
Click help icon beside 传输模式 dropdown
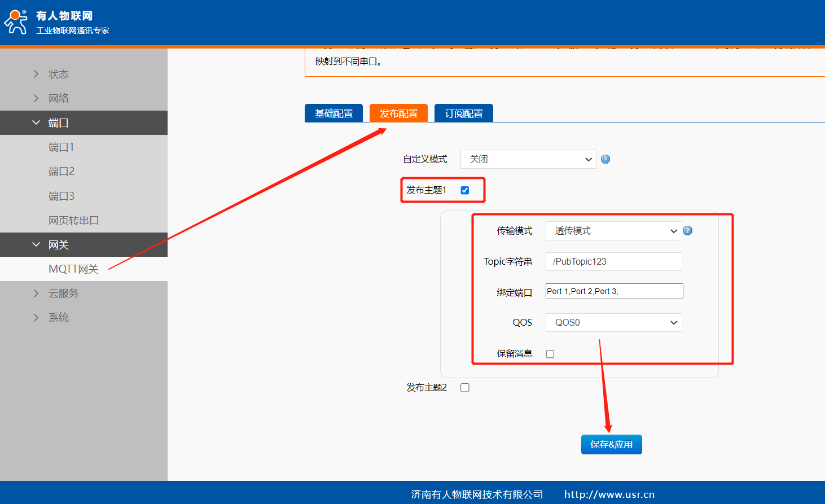pos(687,231)
